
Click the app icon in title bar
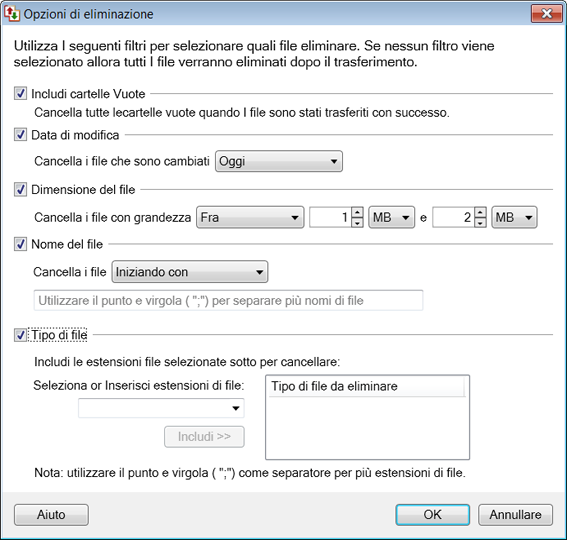click(12, 14)
